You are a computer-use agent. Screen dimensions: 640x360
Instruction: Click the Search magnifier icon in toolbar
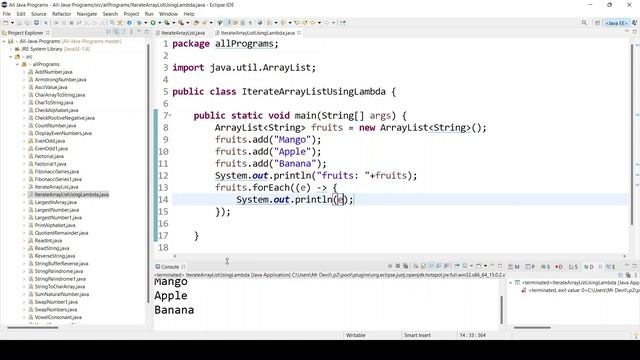click(x=584, y=23)
